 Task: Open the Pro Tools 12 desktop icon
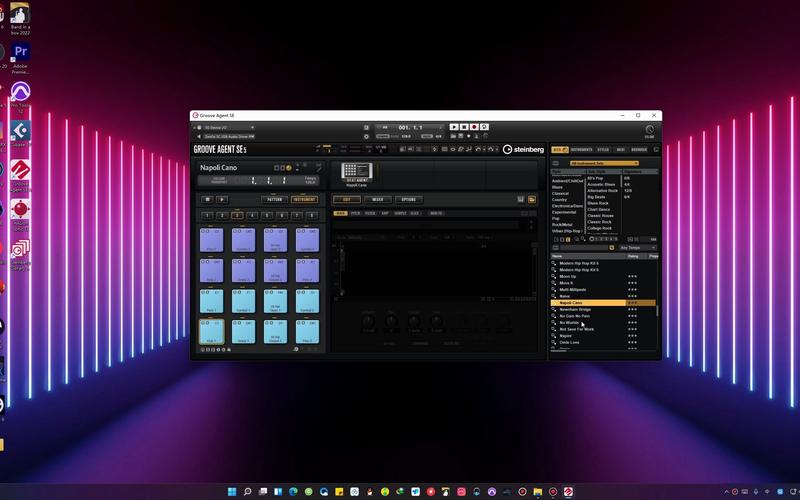(x=20, y=97)
